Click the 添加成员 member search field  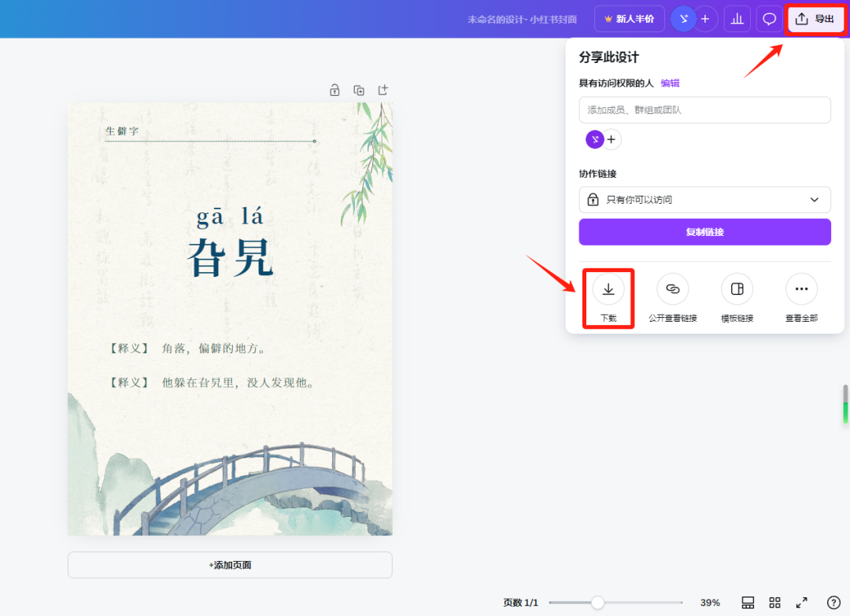coord(704,109)
